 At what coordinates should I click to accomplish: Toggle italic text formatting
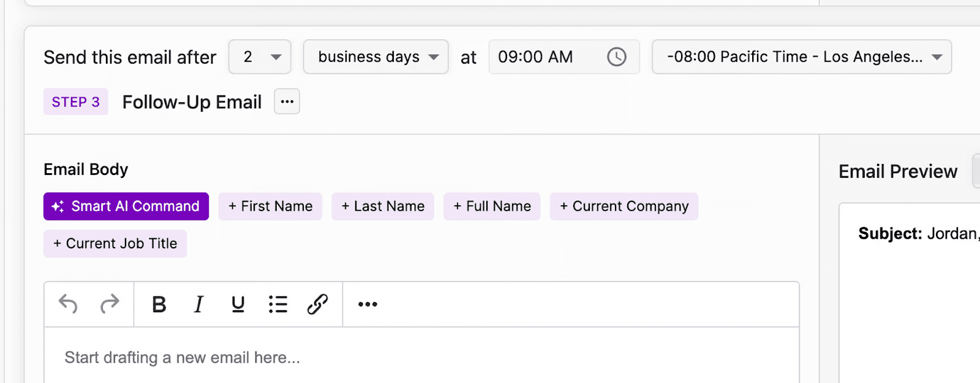198,304
